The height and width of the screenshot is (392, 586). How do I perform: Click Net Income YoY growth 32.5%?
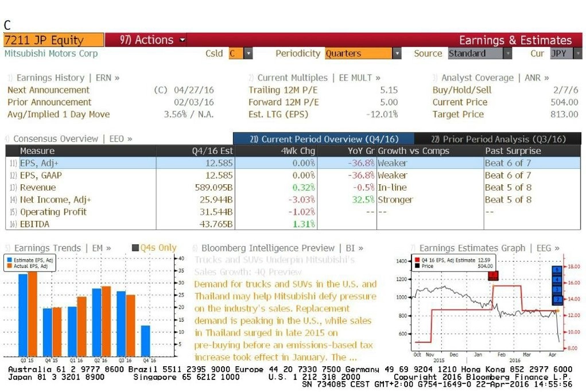tap(363, 200)
